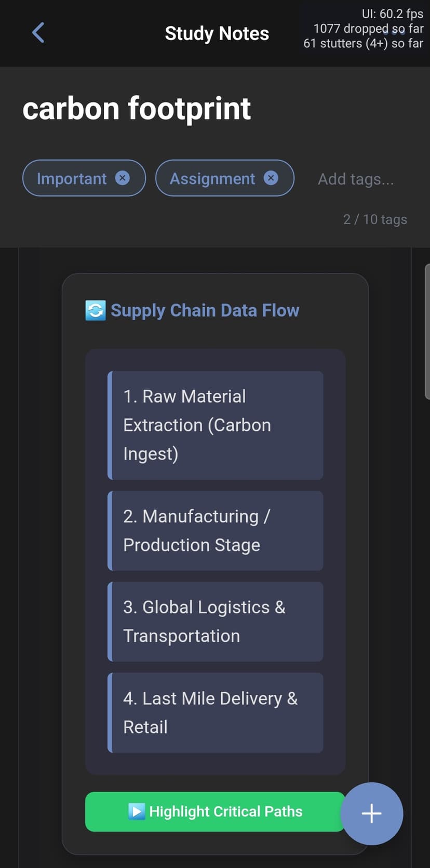Image resolution: width=430 pixels, height=868 pixels.
Task: Select step 2 Manufacturing / Production Stage
Action: 216,531
